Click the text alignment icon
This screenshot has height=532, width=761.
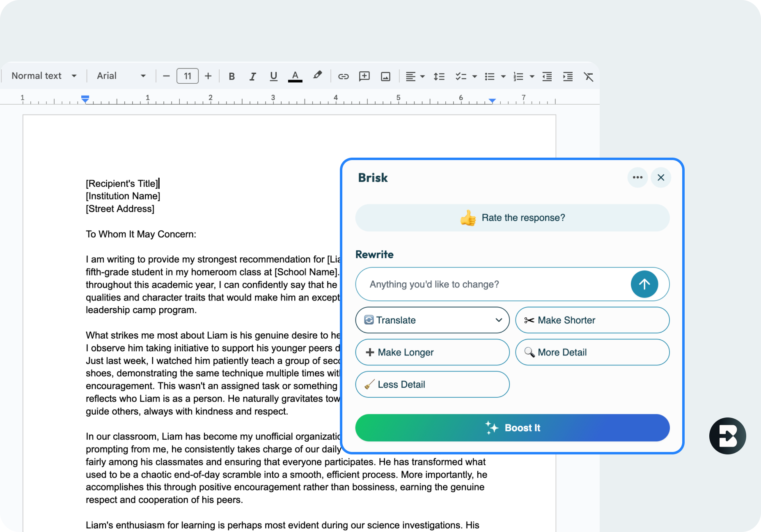(x=410, y=76)
